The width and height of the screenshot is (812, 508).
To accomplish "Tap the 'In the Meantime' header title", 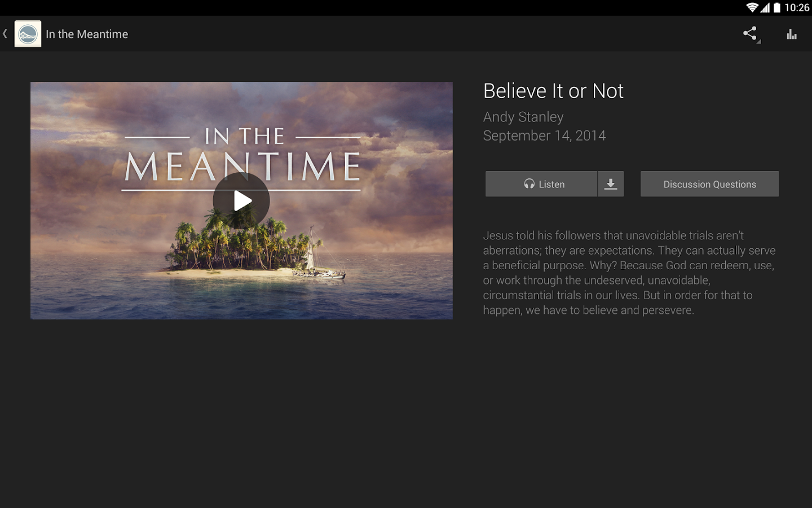I will 87,34.
